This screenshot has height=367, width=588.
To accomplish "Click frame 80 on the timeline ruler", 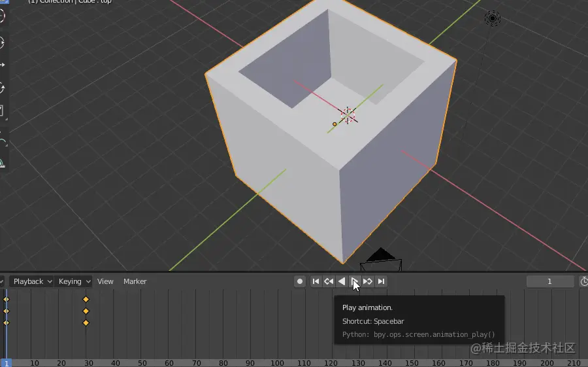I will (x=223, y=363).
